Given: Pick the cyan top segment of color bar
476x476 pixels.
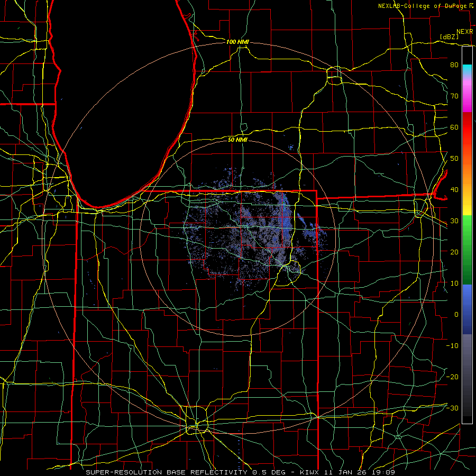Looking at the screenshot, I should coord(467,69).
